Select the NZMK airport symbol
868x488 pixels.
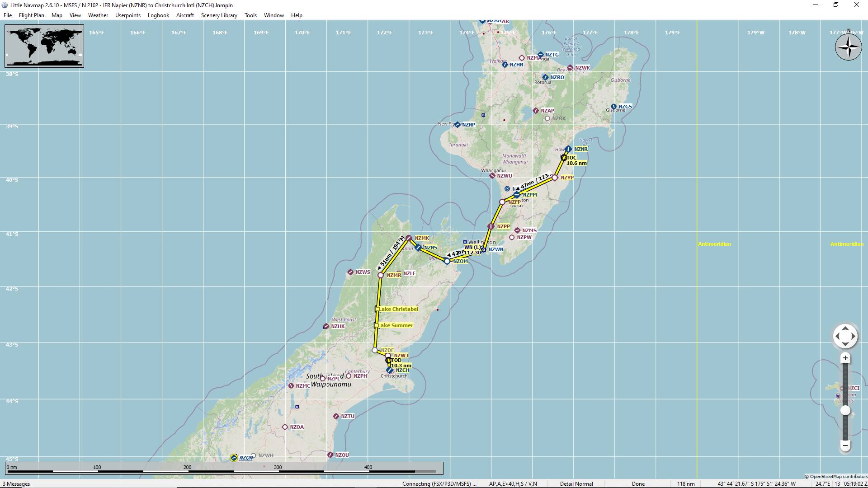click(x=409, y=238)
